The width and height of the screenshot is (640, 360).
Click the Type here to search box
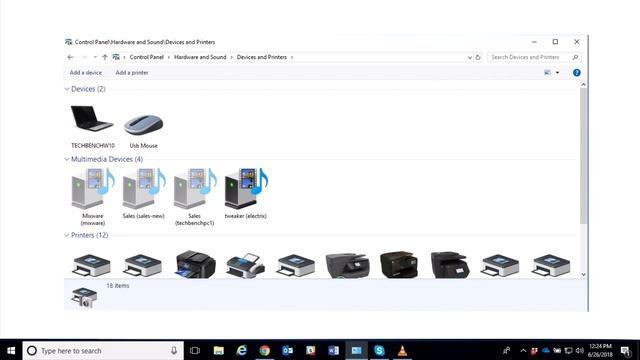(102, 350)
